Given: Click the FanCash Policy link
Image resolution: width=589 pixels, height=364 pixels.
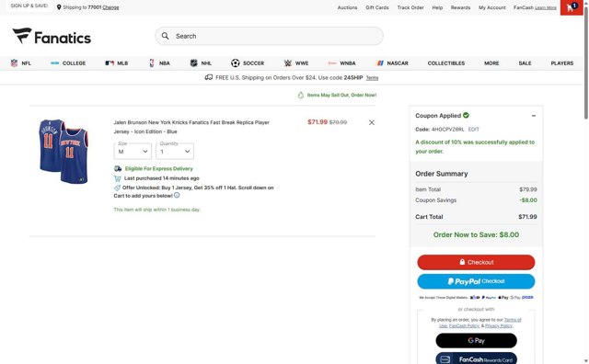Looking at the screenshot, I should pyautogui.click(x=464, y=325).
